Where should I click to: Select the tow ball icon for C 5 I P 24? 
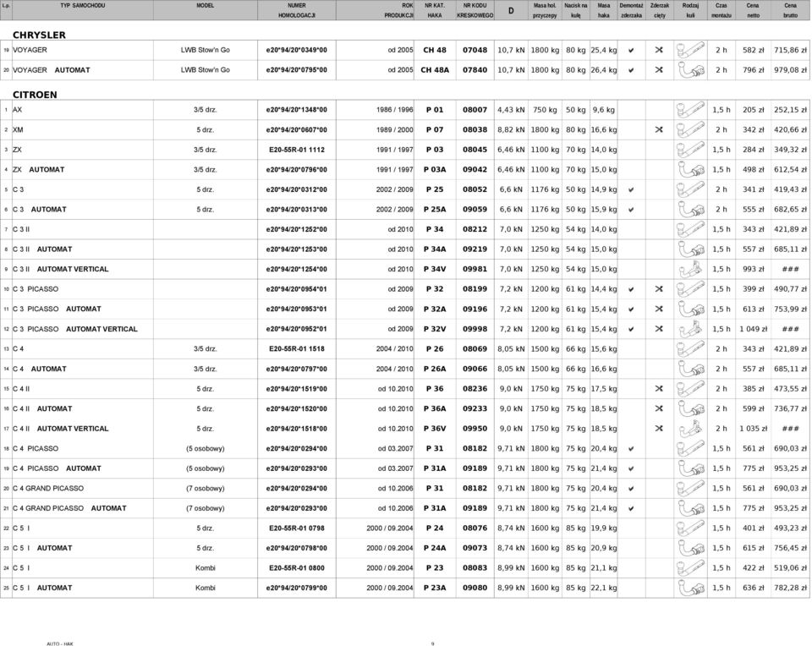pos(690,528)
